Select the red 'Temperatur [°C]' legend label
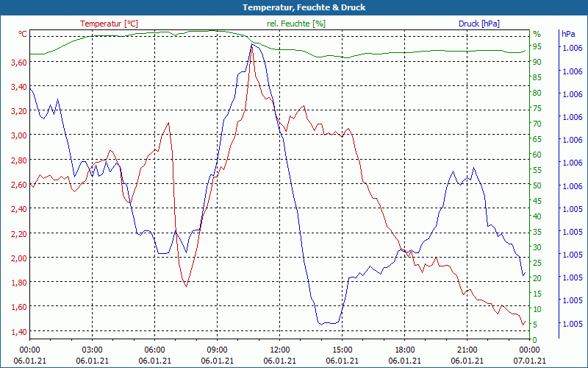Viewport: 588px width, 368px height. point(109,24)
